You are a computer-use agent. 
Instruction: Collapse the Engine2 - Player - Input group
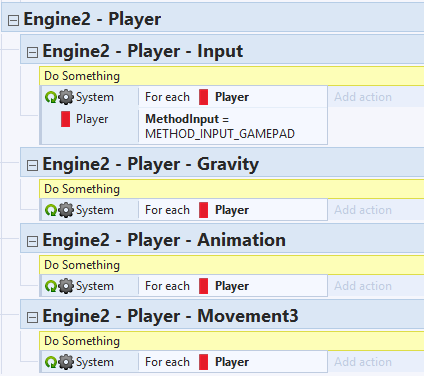click(32, 52)
